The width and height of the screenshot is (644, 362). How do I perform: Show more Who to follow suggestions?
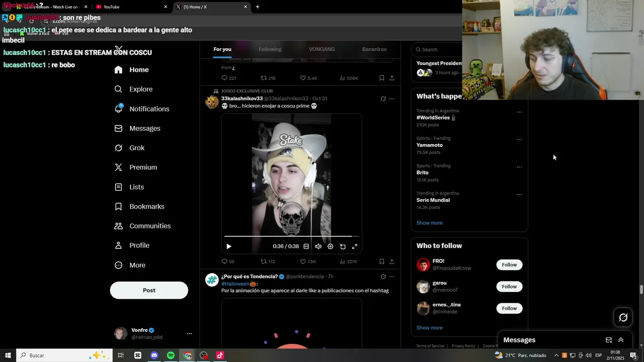(430, 328)
